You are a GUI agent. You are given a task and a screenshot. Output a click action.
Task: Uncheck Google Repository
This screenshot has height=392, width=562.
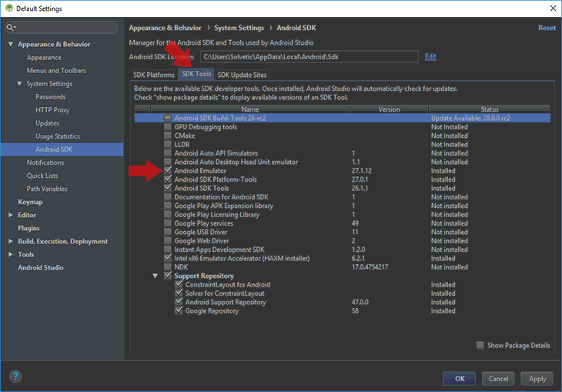[x=179, y=310]
